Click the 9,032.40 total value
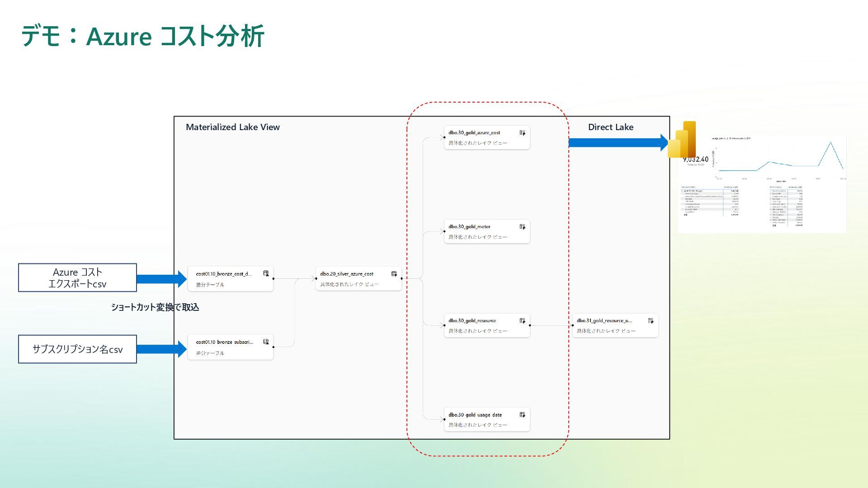Screen dimensions: 868x488 point(696,160)
